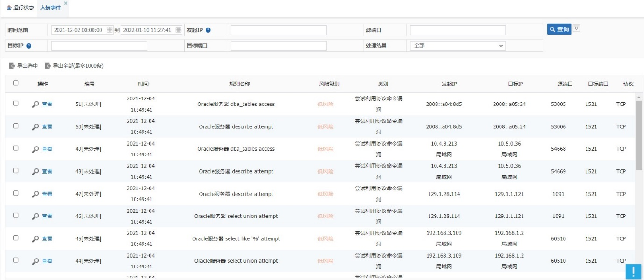
Task: Click the 编号 column header
Action: (90, 84)
